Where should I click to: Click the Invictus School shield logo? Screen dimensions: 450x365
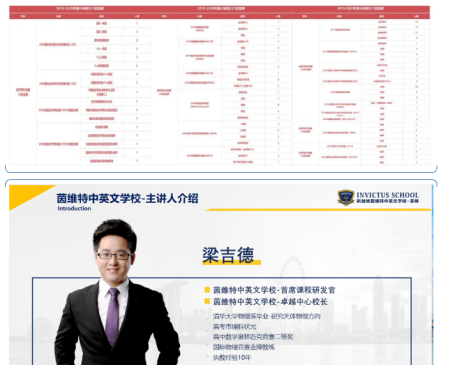click(346, 197)
